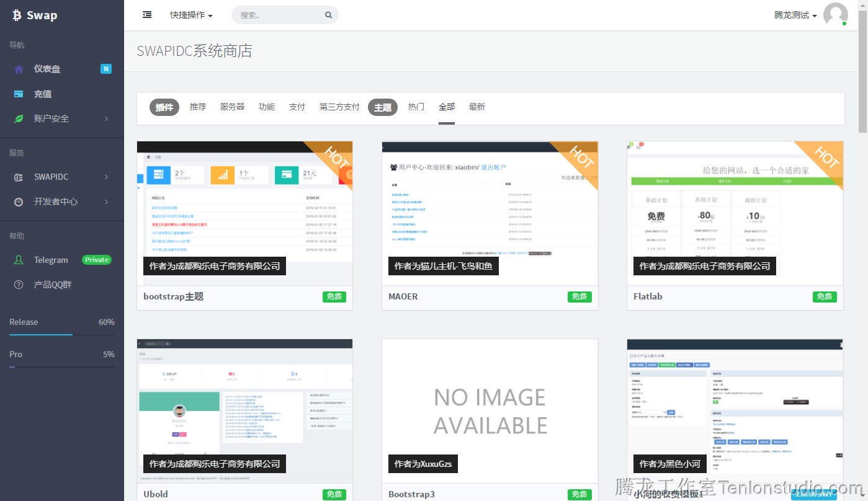Click the Bitcoin Swap logo icon
This screenshot has height=501, width=868.
click(17, 15)
